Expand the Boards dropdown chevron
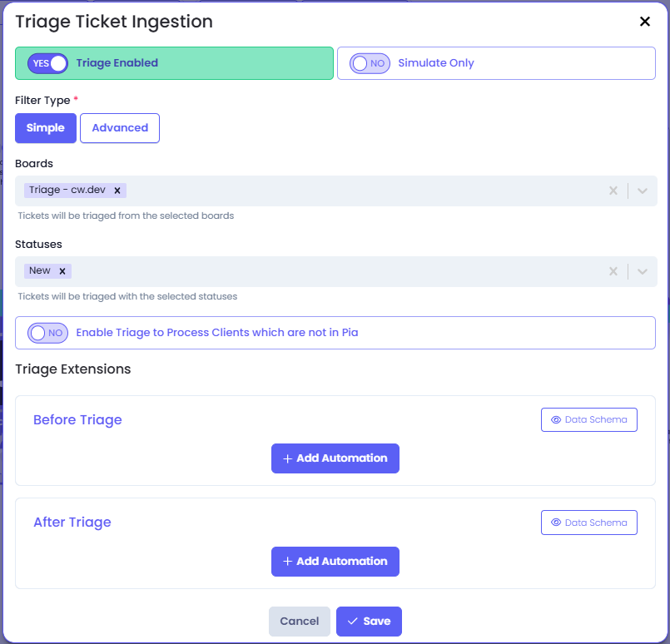Image resolution: width=670 pixels, height=644 pixels. (642, 191)
